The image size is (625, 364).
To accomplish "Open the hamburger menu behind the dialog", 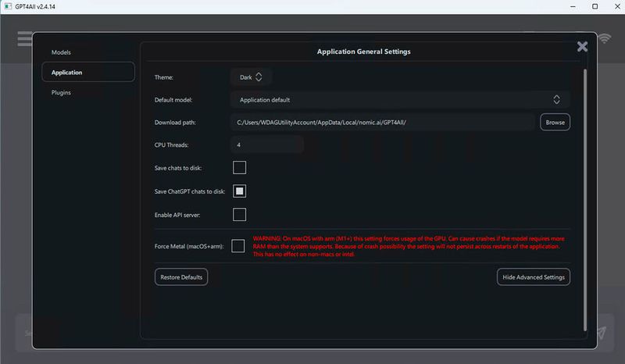I will click(25, 39).
